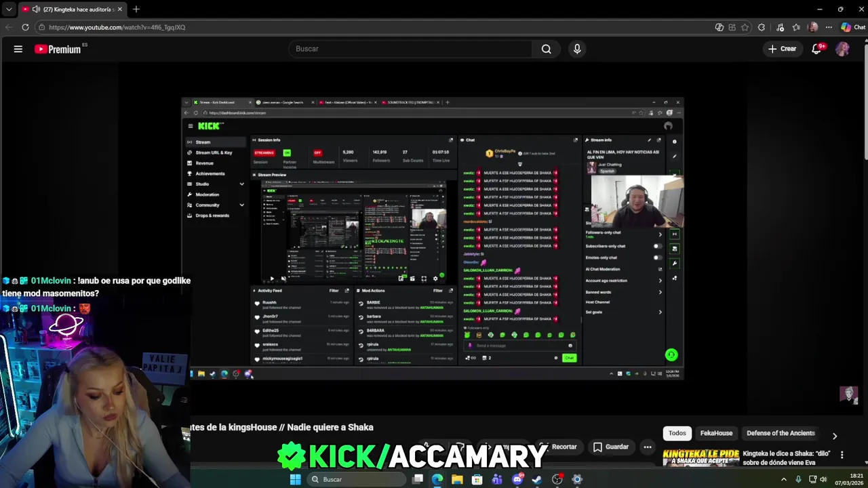Image resolution: width=868 pixels, height=488 pixels.
Task: Add page to favorites with star icon
Action: click(x=745, y=27)
